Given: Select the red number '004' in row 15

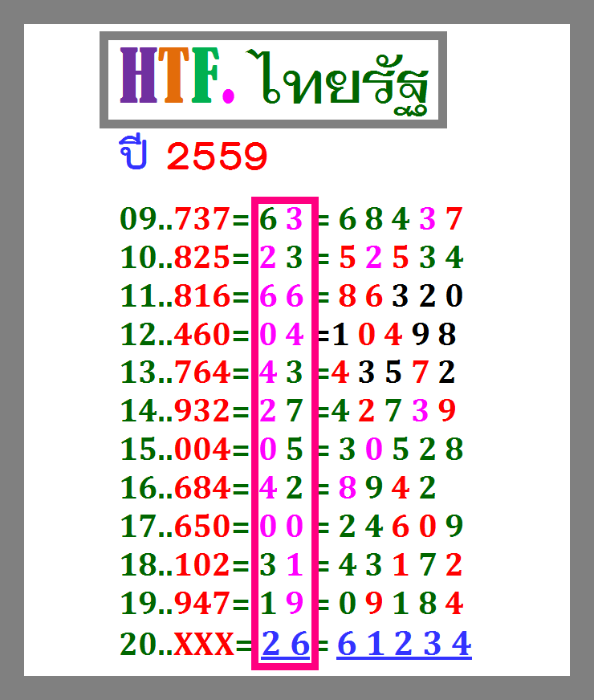Looking at the screenshot, I should pos(201,449).
